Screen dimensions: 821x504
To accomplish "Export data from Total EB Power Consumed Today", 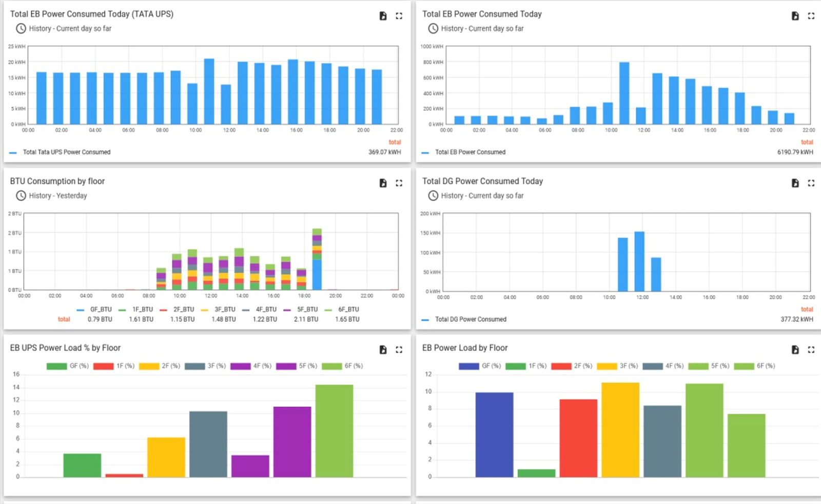I will tap(795, 16).
